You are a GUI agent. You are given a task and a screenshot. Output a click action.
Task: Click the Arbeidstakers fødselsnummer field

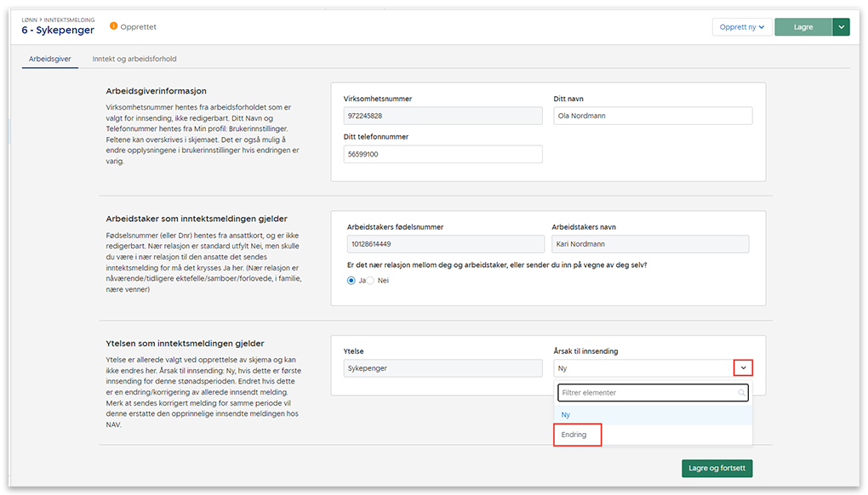click(x=443, y=244)
